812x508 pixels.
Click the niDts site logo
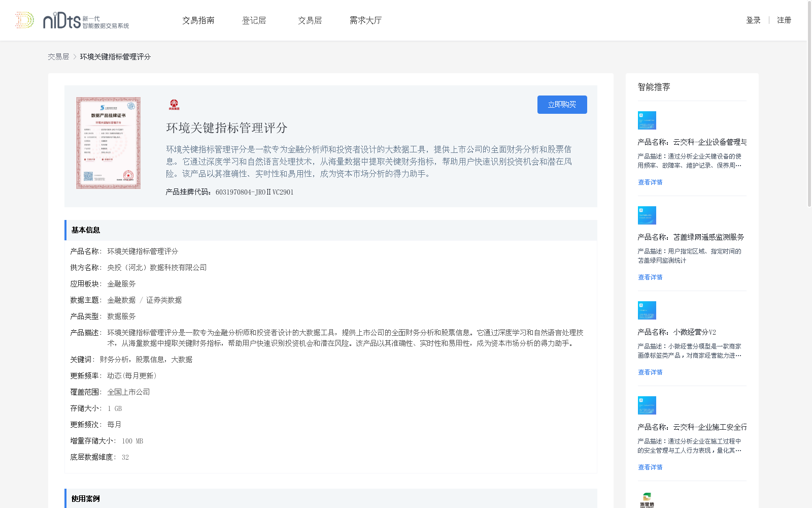click(x=72, y=20)
